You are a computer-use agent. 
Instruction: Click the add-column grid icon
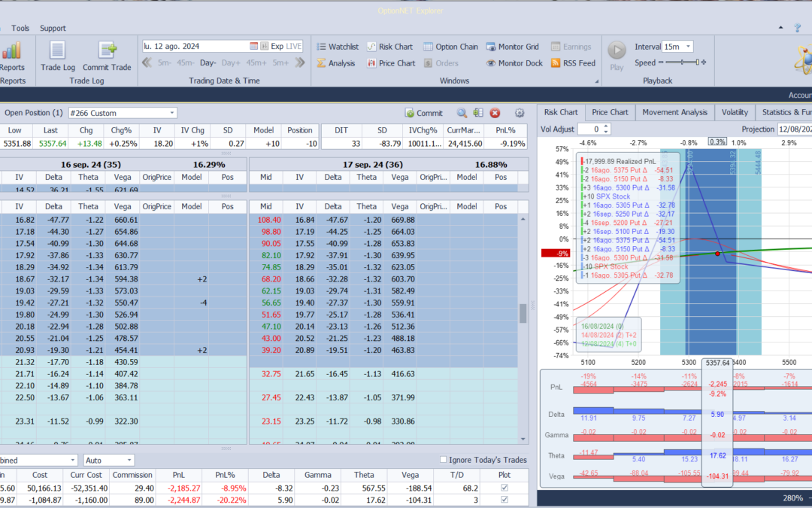coord(478,113)
